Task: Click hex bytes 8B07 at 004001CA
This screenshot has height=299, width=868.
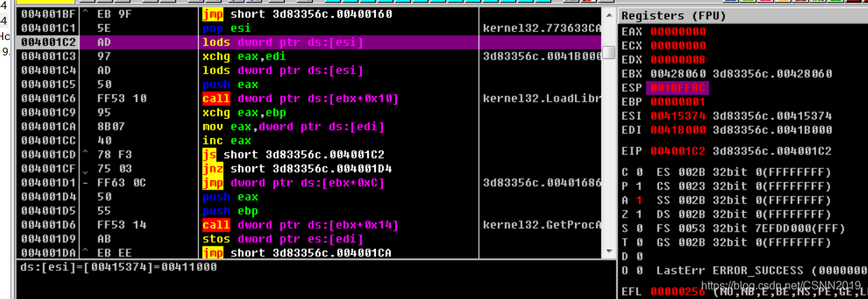Action: click(111, 126)
